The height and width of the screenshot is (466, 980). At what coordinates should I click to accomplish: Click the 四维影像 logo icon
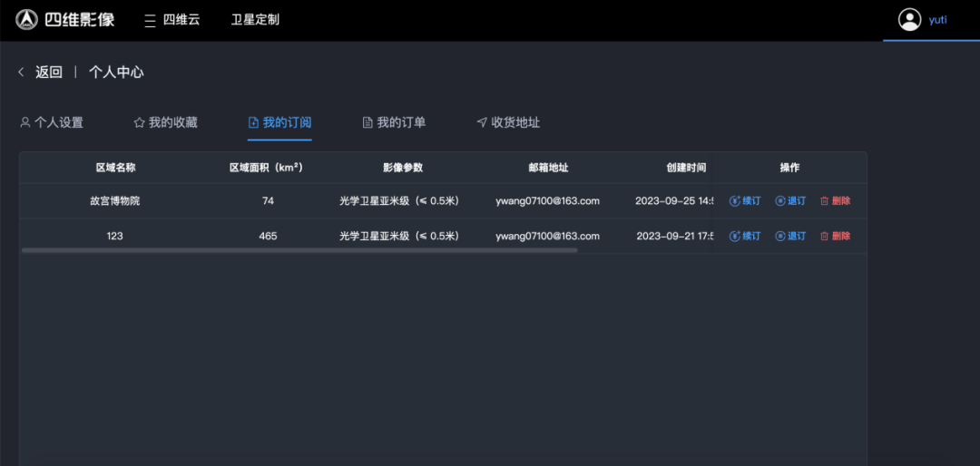pos(26,20)
